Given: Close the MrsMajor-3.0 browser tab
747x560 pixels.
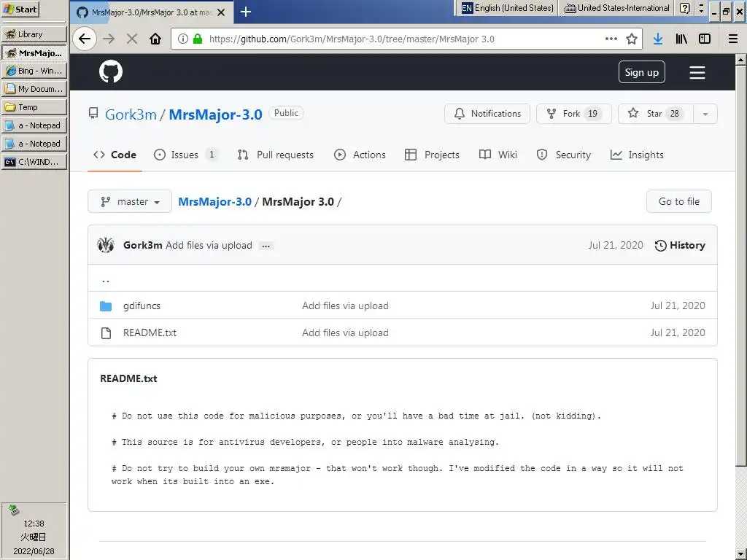Looking at the screenshot, I should click(221, 12).
